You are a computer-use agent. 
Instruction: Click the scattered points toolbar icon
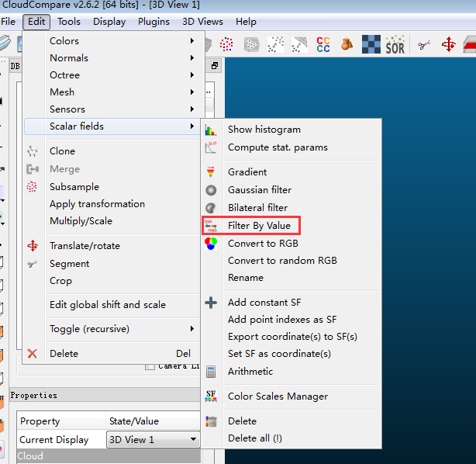click(276, 44)
